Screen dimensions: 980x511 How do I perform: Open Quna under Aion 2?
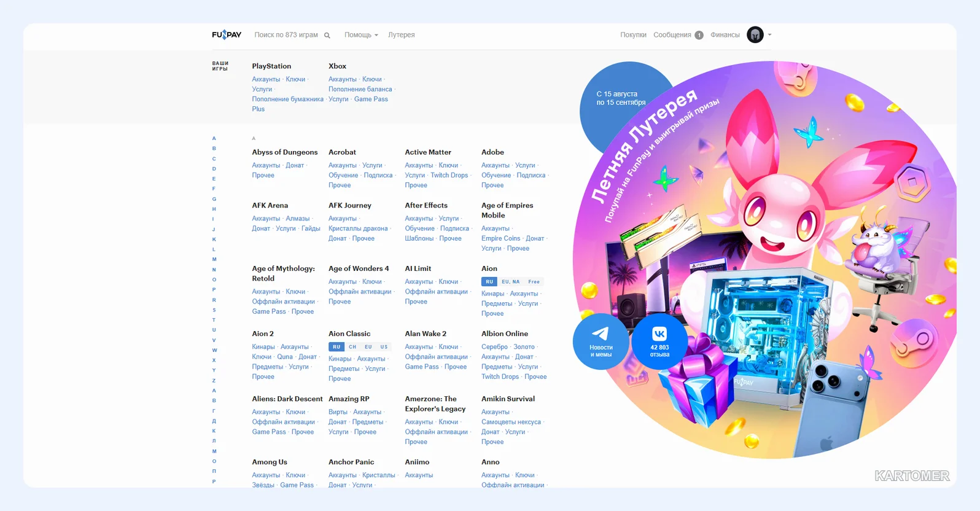285,357
